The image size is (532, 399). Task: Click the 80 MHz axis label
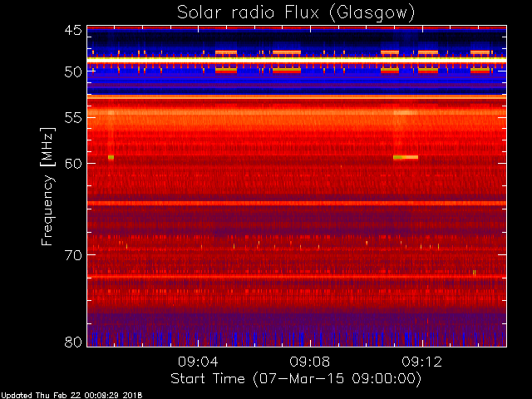[74, 342]
